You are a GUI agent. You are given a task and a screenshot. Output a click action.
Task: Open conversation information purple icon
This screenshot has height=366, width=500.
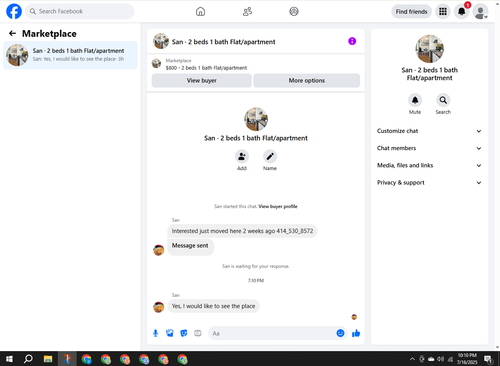(x=352, y=41)
